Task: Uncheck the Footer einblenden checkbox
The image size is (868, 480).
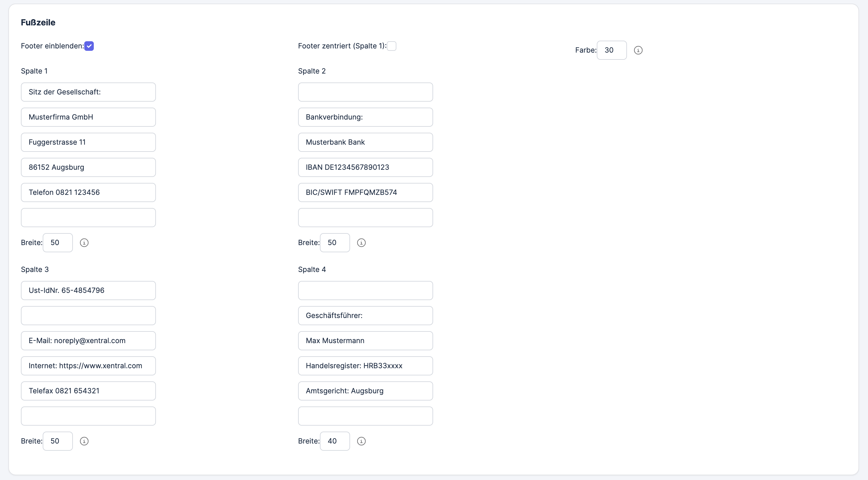Action: click(89, 46)
